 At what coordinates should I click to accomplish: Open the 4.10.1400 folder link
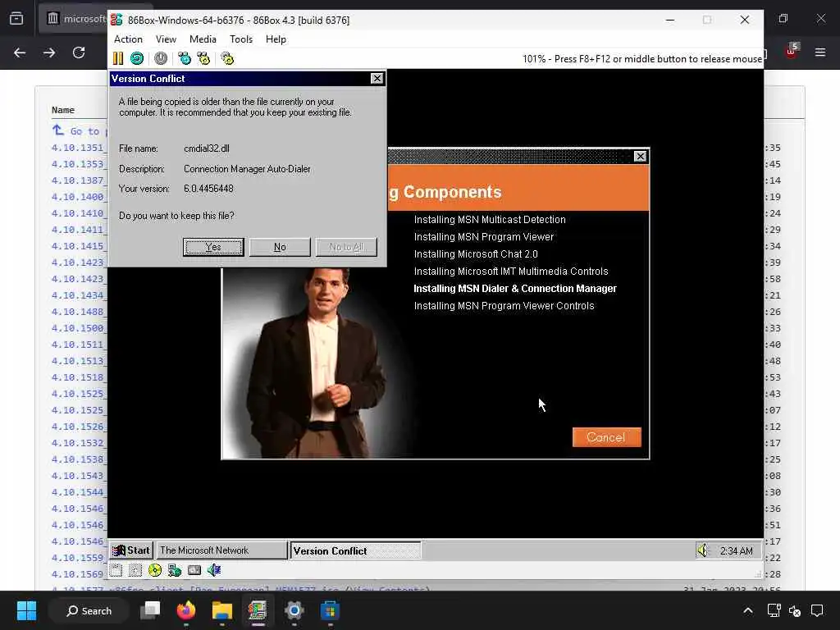[x=78, y=197]
